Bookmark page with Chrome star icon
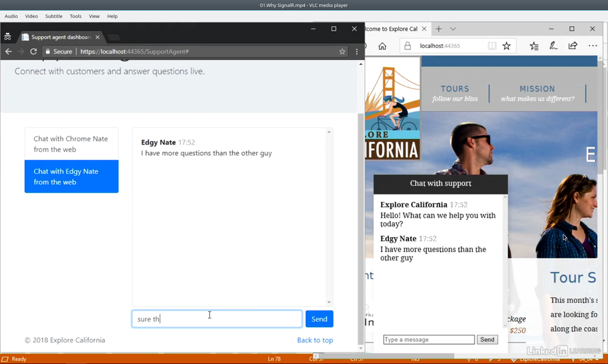 [x=342, y=52]
